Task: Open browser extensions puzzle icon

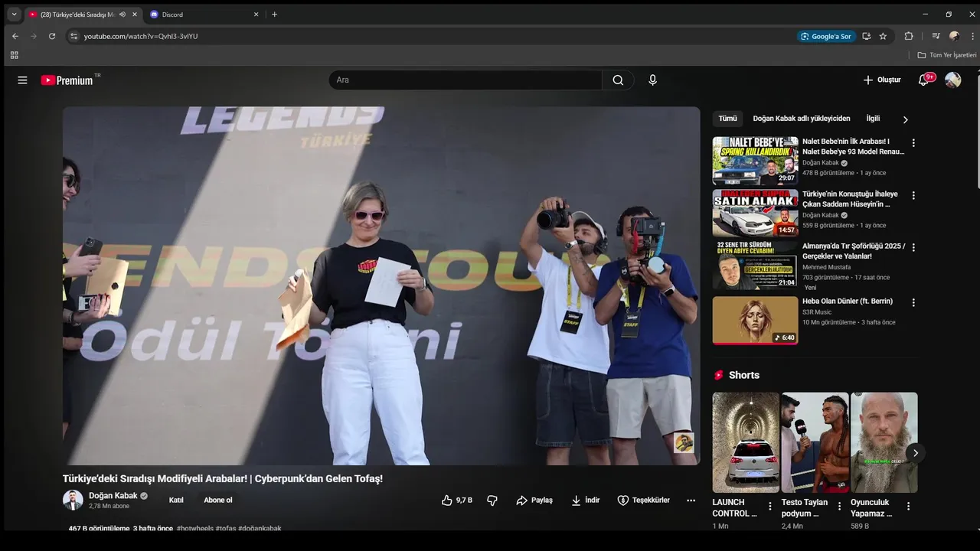Action: pyautogui.click(x=909, y=36)
